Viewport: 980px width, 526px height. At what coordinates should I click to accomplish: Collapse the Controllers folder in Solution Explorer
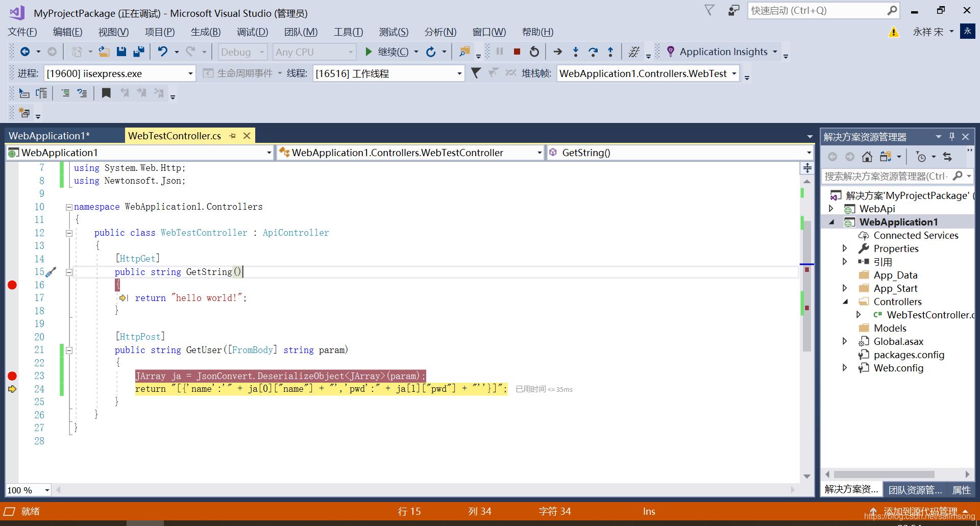tap(845, 302)
